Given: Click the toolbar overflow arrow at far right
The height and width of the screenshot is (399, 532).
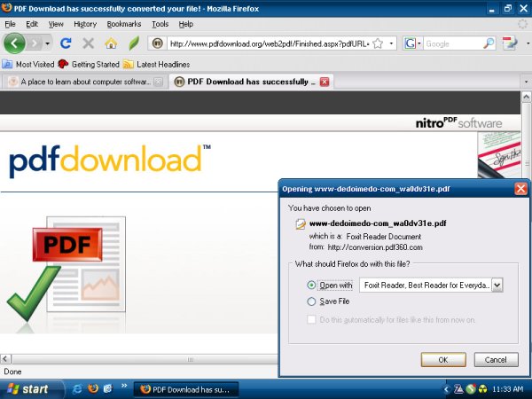Looking at the screenshot, I should click(528, 43).
